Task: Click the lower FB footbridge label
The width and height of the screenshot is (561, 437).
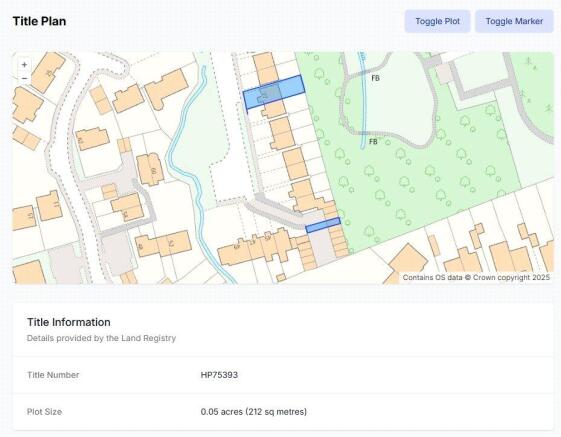Action: [x=373, y=142]
